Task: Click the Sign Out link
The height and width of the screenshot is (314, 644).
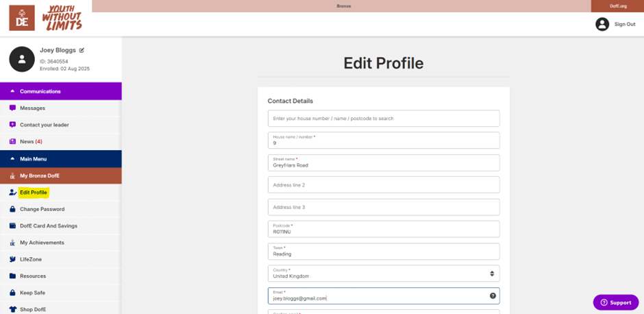Action: (x=624, y=24)
